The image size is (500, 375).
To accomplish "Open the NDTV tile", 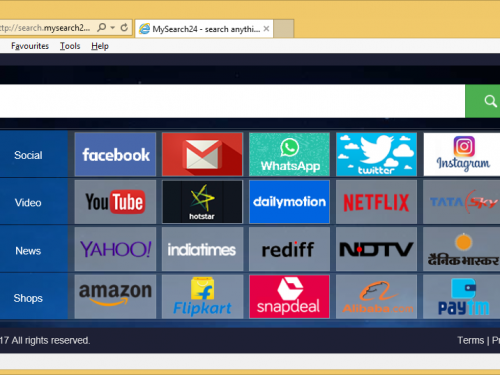I will [376, 249].
